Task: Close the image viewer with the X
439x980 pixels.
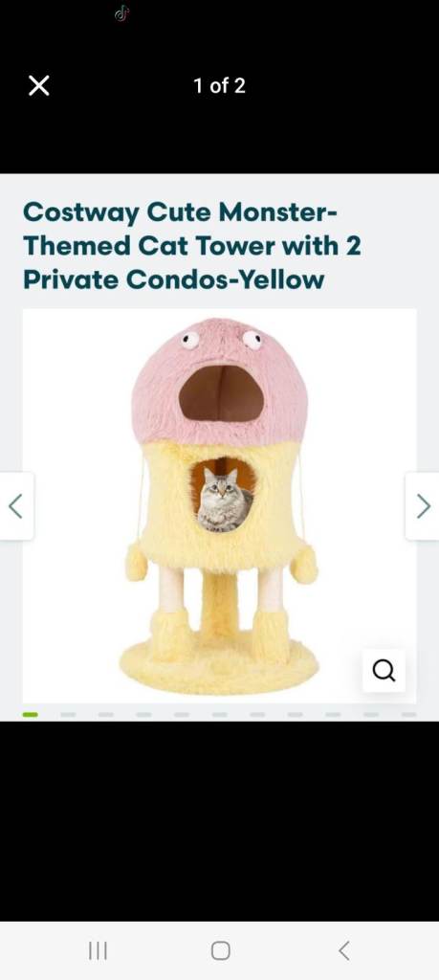Action: coord(38,85)
